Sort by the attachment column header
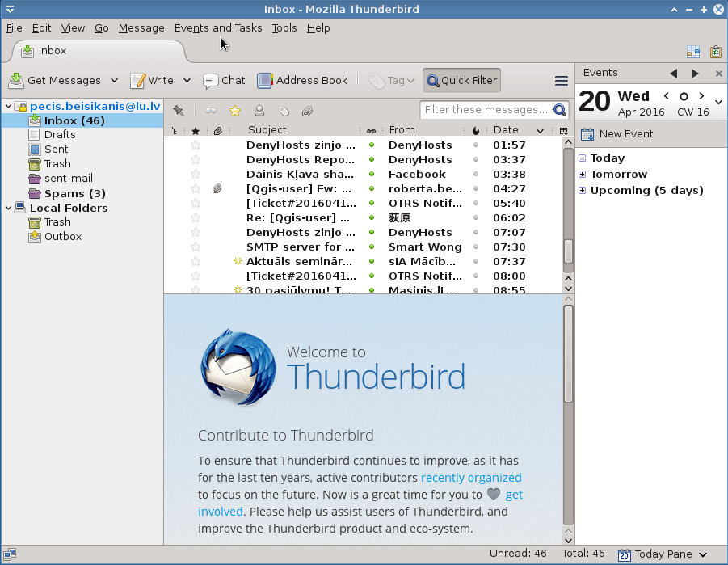 click(x=217, y=131)
